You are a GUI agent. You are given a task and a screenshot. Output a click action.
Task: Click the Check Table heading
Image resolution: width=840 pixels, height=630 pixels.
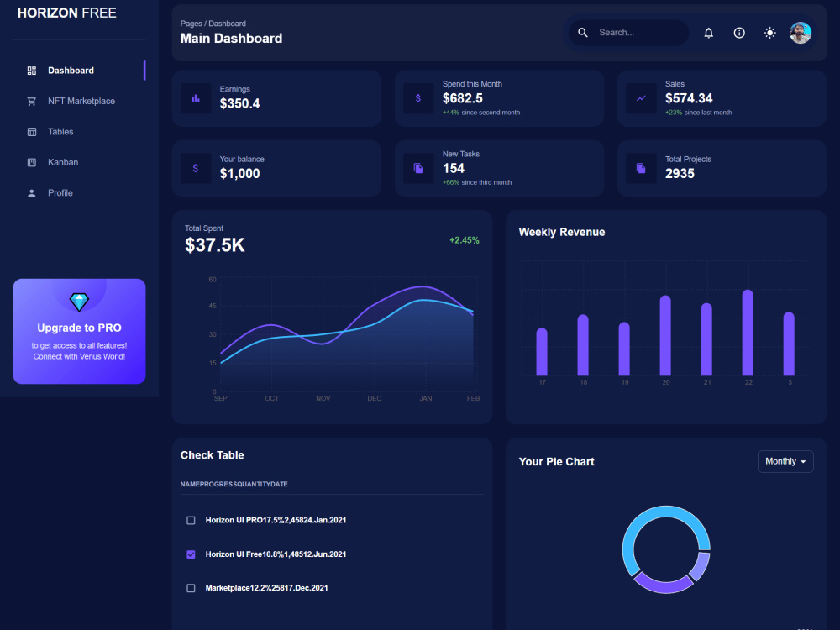click(213, 455)
